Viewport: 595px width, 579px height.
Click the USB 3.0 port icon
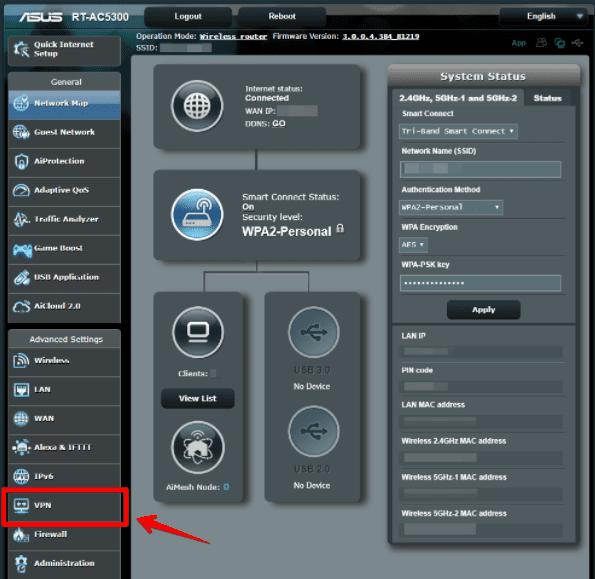tap(314, 332)
